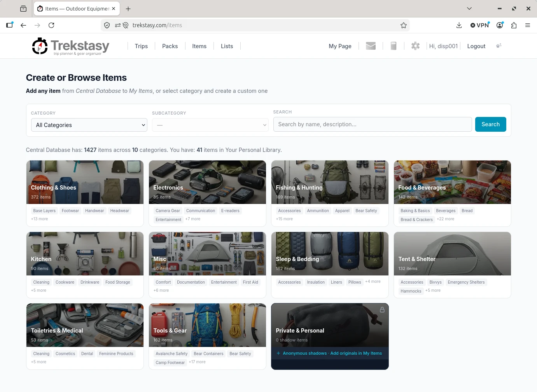Select the Bread & Crackers subcategory tag
Screen dimensions: 537x392
click(x=416, y=220)
